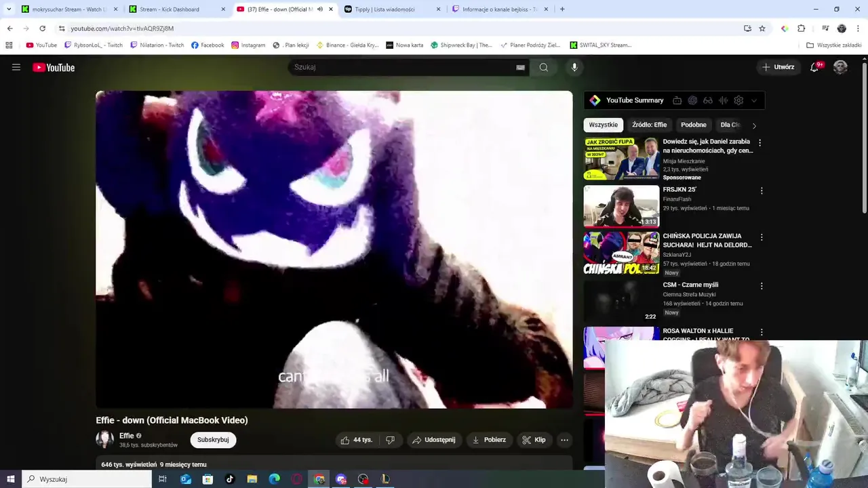Click the Udostępnij share button
The image size is (868, 488).
click(x=434, y=440)
